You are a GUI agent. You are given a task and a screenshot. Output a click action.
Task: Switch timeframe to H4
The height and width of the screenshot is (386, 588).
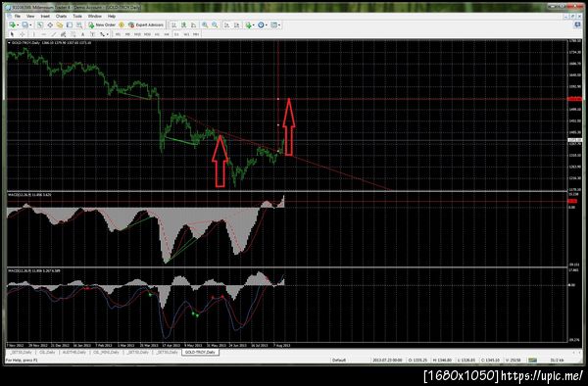[167, 34]
